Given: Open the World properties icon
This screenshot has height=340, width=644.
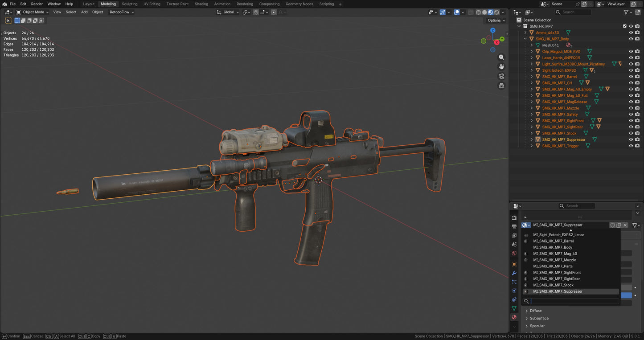Looking at the screenshot, I should tap(514, 252).
